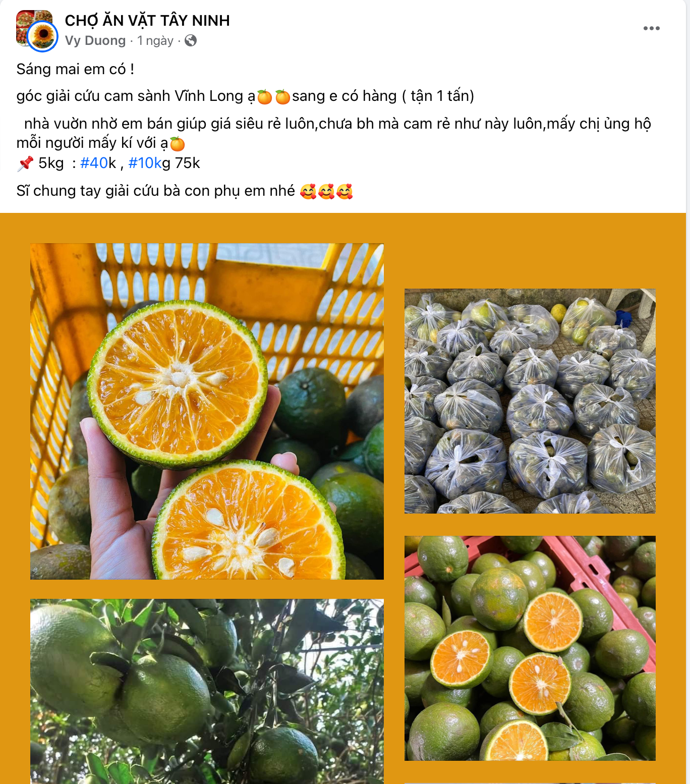
Task: Click the orange emoji after 'kí với ạ'
Action: click(178, 144)
